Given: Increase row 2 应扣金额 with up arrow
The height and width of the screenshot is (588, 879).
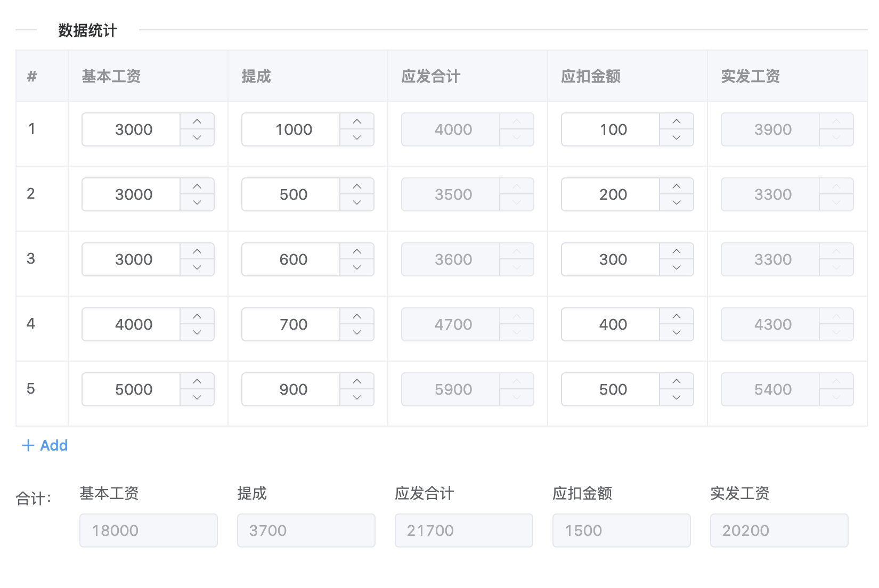Looking at the screenshot, I should pos(677,186).
